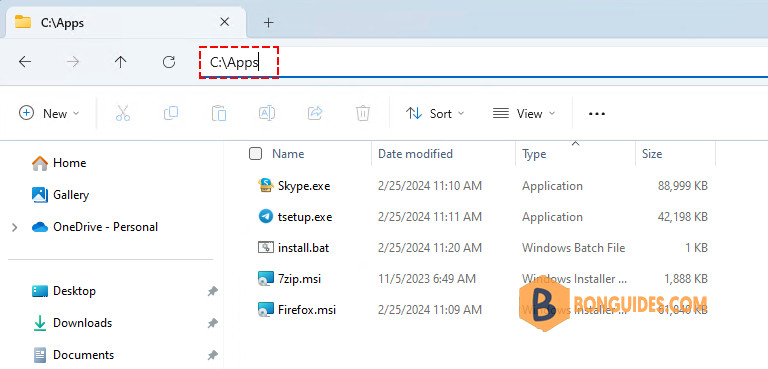Select the tsetup.exe Telegram icon
768x369 pixels.
pos(265,217)
